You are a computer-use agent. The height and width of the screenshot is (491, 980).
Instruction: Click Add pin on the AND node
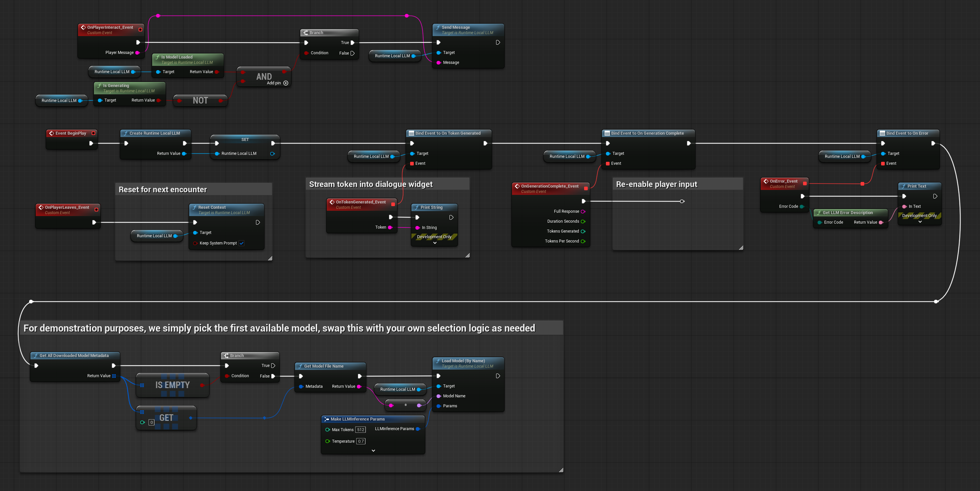click(x=286, y=83)
